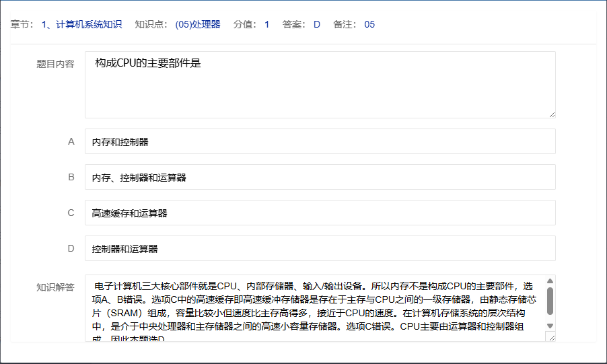Open chapter value 1、计算机系统知识
The height and width of the screenshot is (364, 607).
coord(81,25)
